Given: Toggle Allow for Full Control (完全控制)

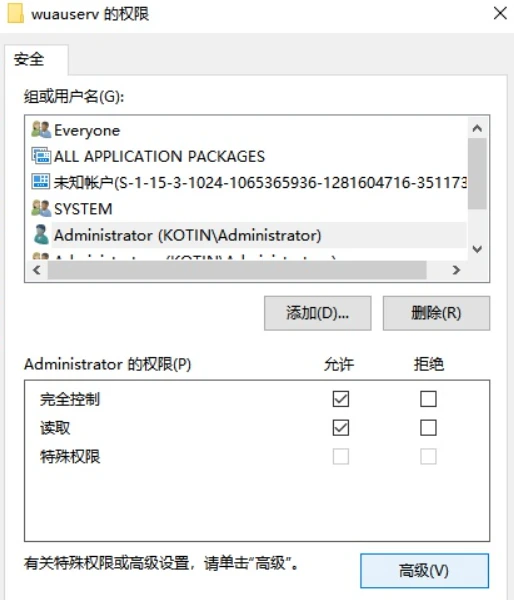Looking at the screenshot, I should click(341, 399).
